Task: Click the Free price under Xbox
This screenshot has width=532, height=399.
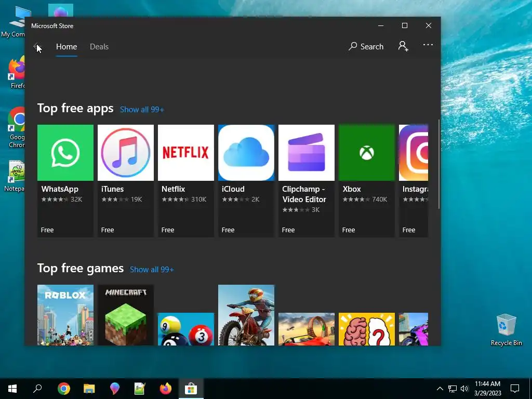Action: click(349, 230)
